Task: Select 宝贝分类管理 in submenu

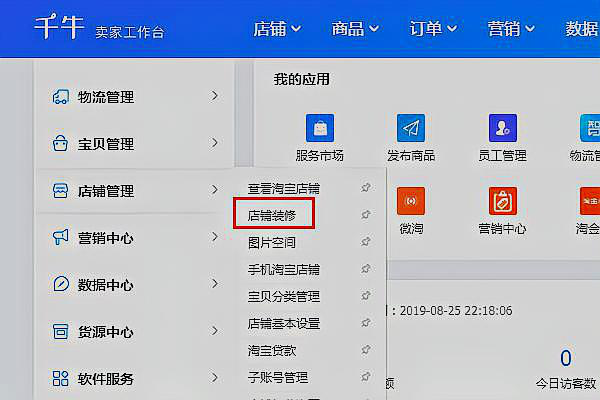Action: [x=284, y=297]
